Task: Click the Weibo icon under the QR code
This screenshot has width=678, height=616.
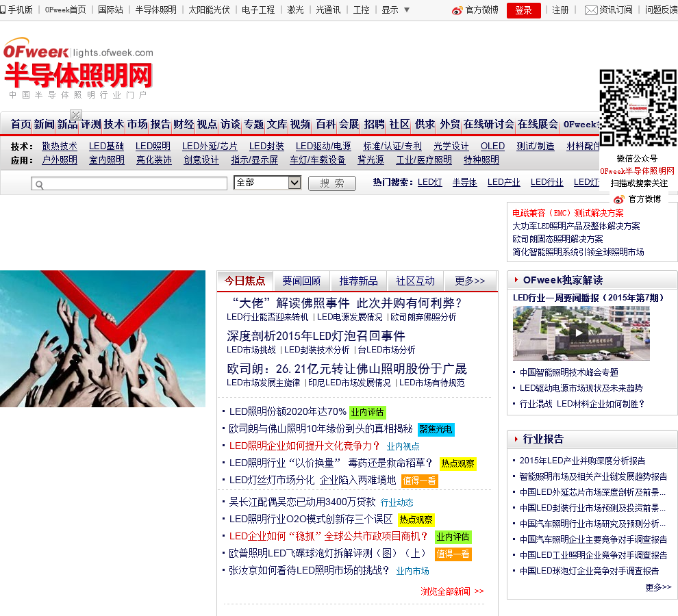Action: (619, 199)
